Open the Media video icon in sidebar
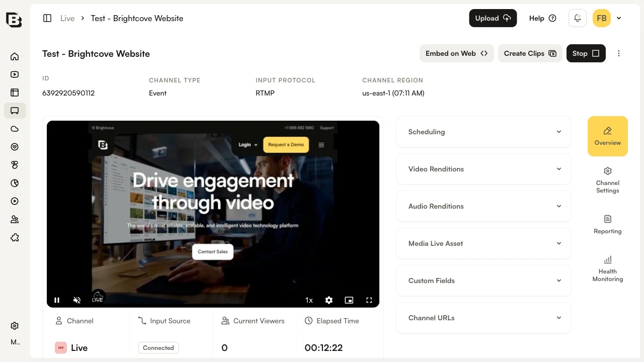Viewport: 644px width, 362px height. pyautogui.click(x=15, y=74)
